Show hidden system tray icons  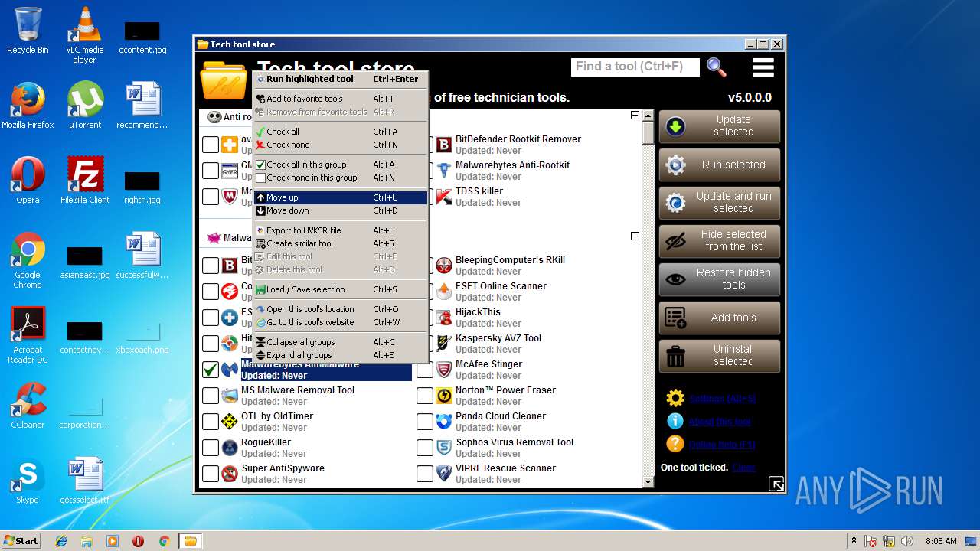pos(854,541)
